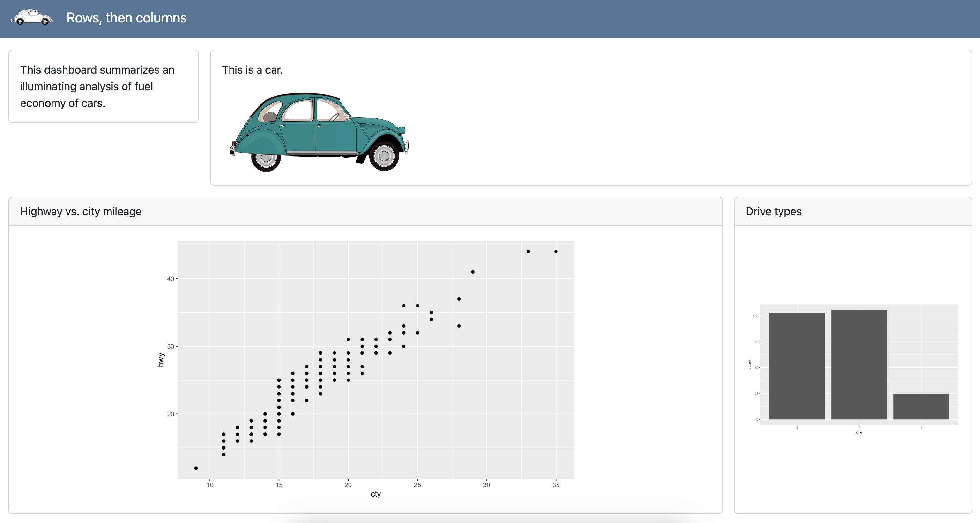Click the 'This is a car.' caption text
Screen dimensions: 980x523
point(252,70)
